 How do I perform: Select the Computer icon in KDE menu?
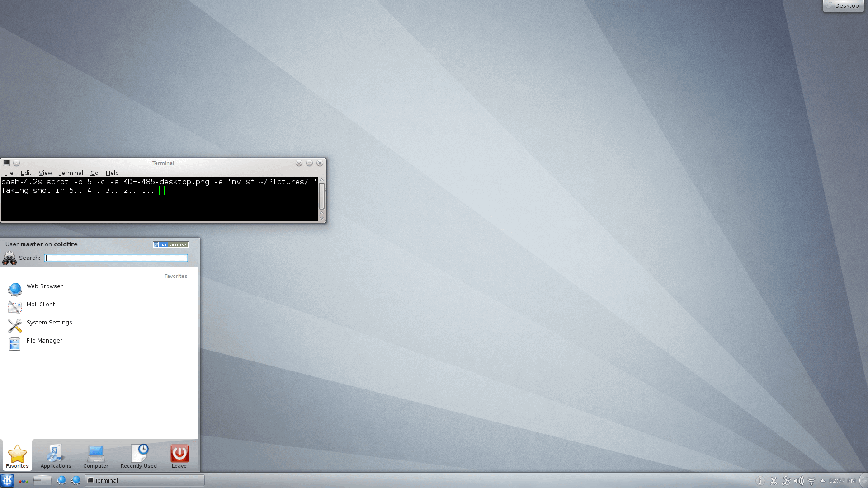point(95,455)
